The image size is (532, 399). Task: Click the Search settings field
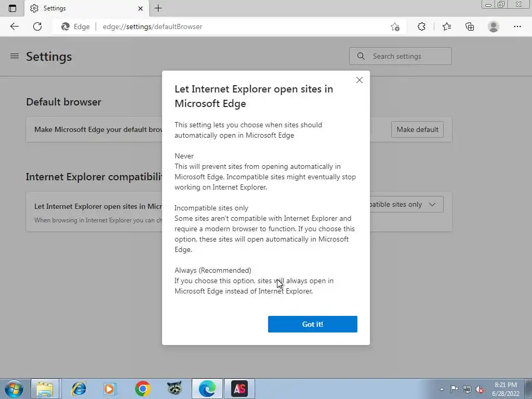(401, 56)
